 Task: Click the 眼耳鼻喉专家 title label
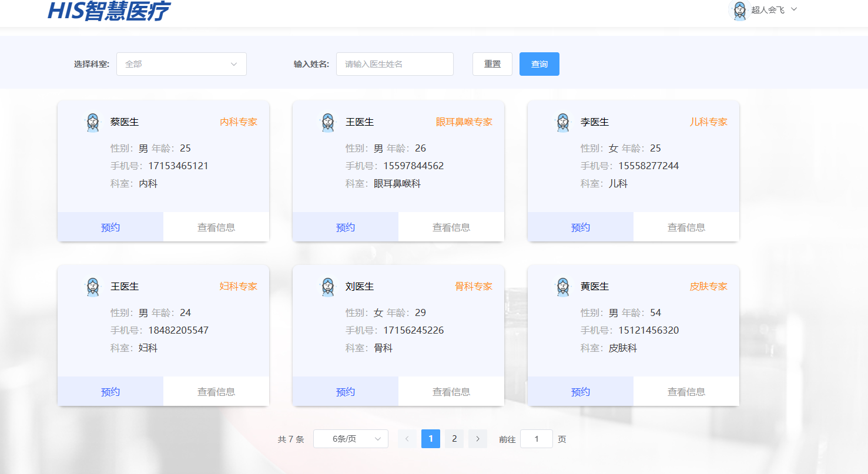464,122
